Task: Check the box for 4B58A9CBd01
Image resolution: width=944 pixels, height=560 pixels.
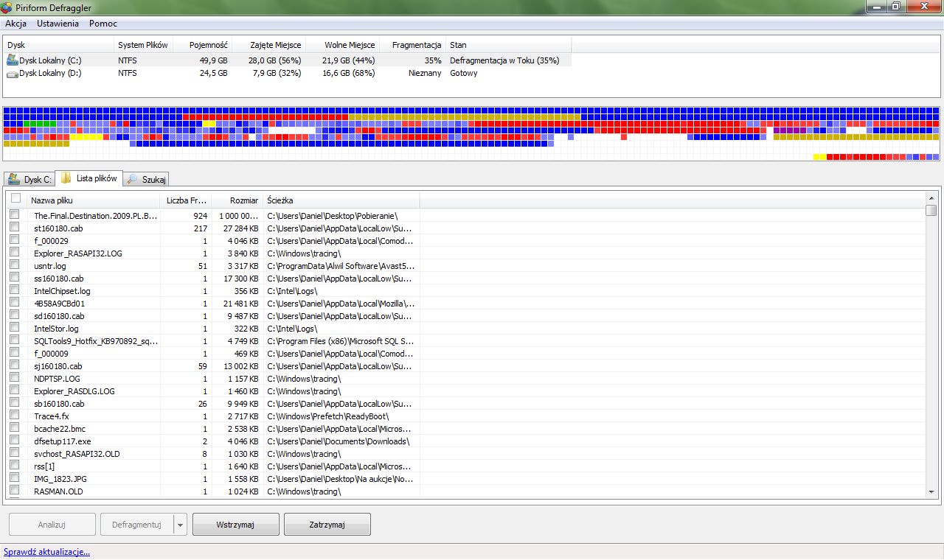Action: coord(14,302)
